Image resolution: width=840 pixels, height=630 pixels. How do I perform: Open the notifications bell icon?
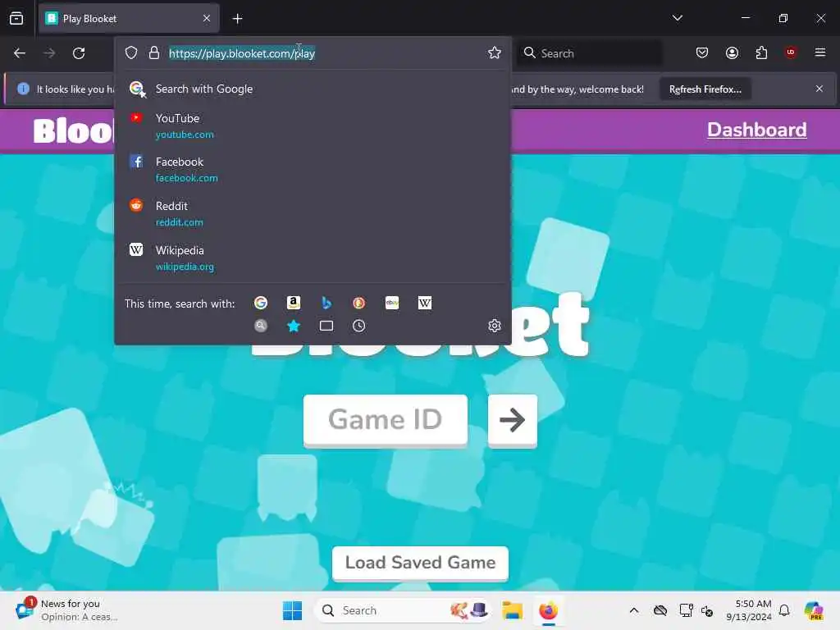tap(784, 610)
